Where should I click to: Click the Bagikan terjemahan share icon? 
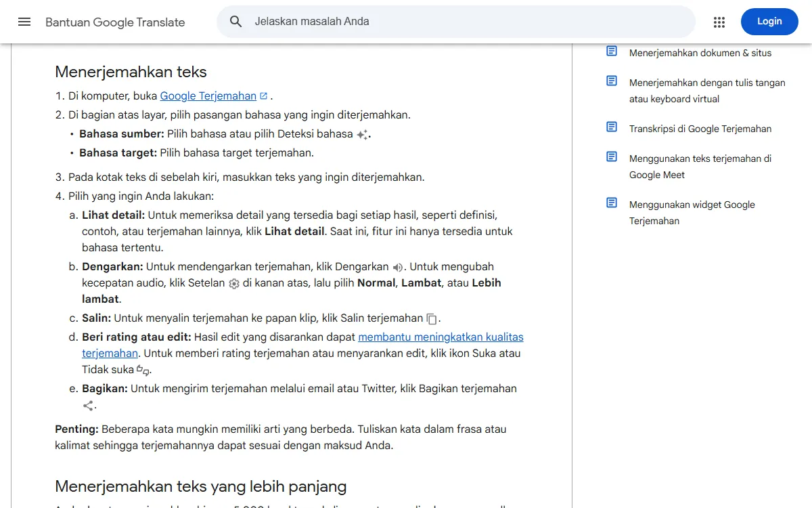point(88,406)
